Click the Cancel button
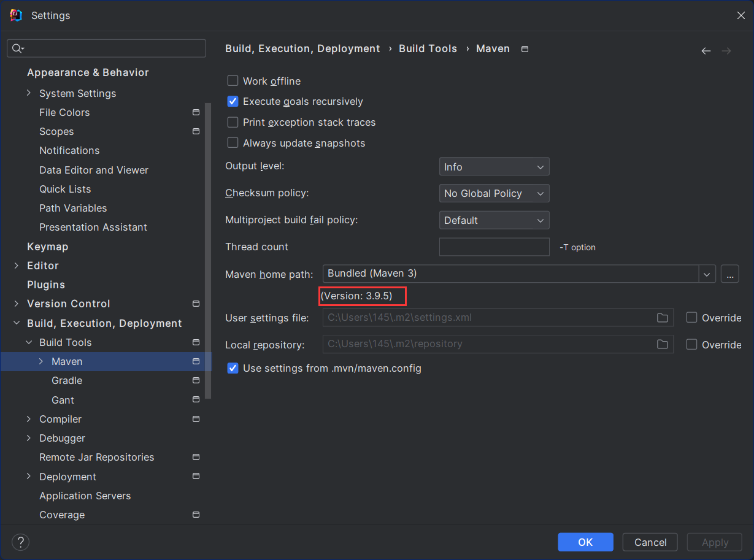 coord(650,542)
